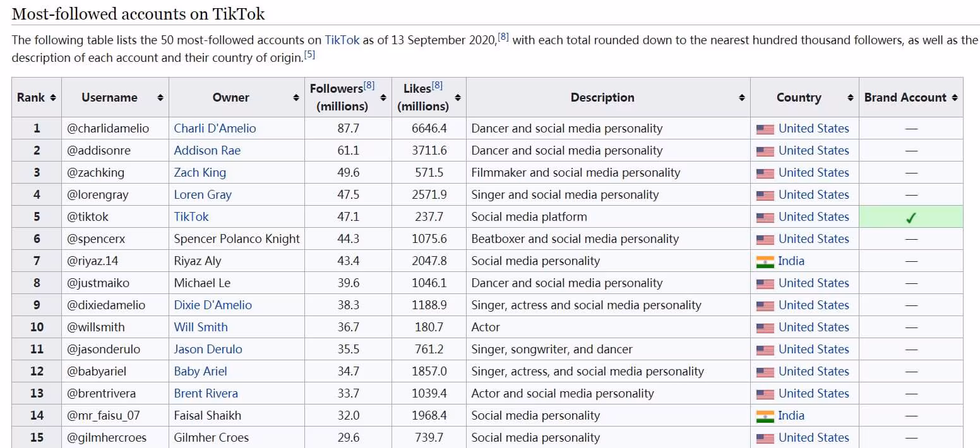Click United States link in Loren Gray row
Image resolution: width=980 pixels, height=448 pixels.
[813, 195]
